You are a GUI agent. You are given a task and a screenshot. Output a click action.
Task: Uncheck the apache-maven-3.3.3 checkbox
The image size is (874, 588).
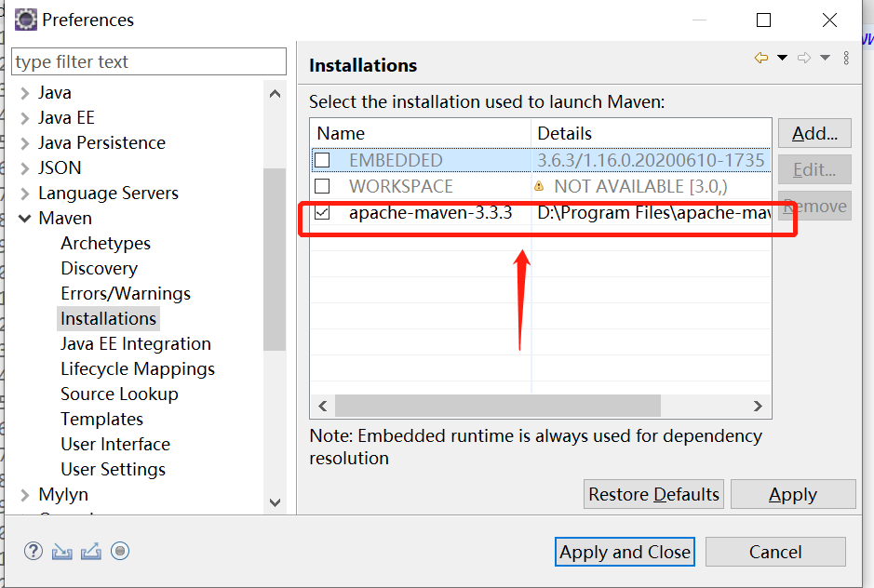tap(322, 212)
